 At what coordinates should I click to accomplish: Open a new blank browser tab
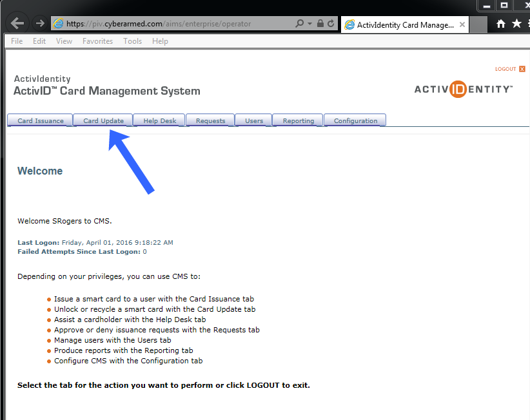[x=478, y=24]
